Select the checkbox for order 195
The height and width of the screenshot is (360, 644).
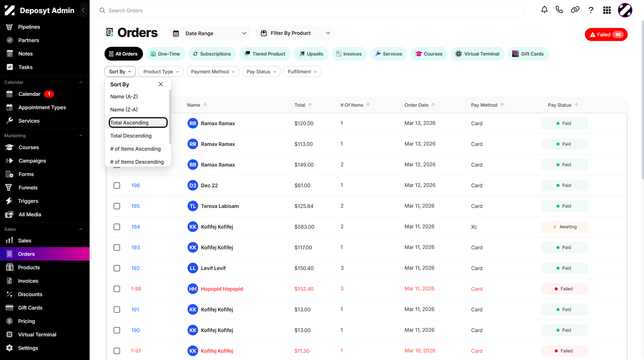(117, 206)
